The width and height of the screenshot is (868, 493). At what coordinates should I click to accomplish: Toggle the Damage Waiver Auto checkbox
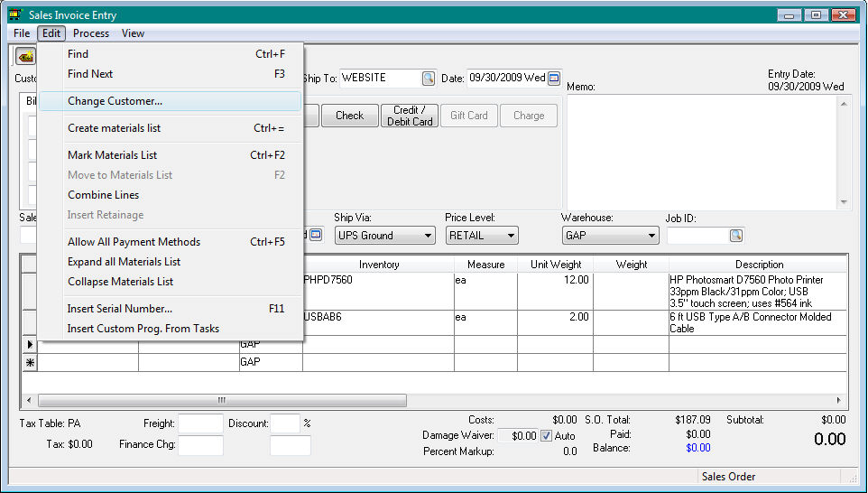coord(546,436)
